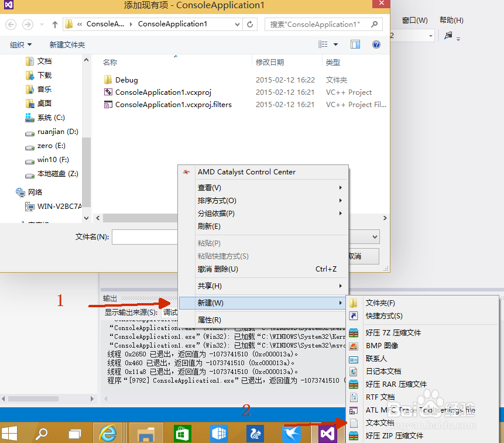504x443 pixels.
Task: Open view options dropdown arrow
Action: tap(335, 44)
